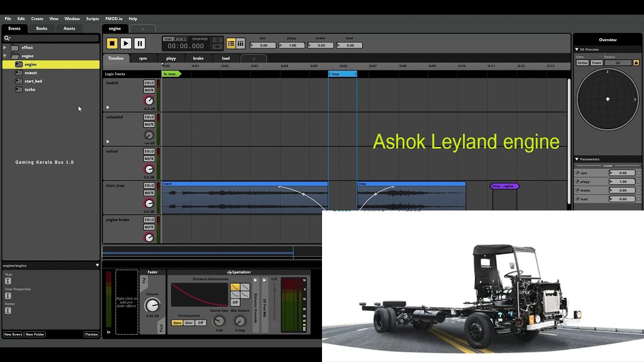Select the bottom-right inverse tapered curve icon
This screenshot has height=362, width=644.
click(245, 295)
